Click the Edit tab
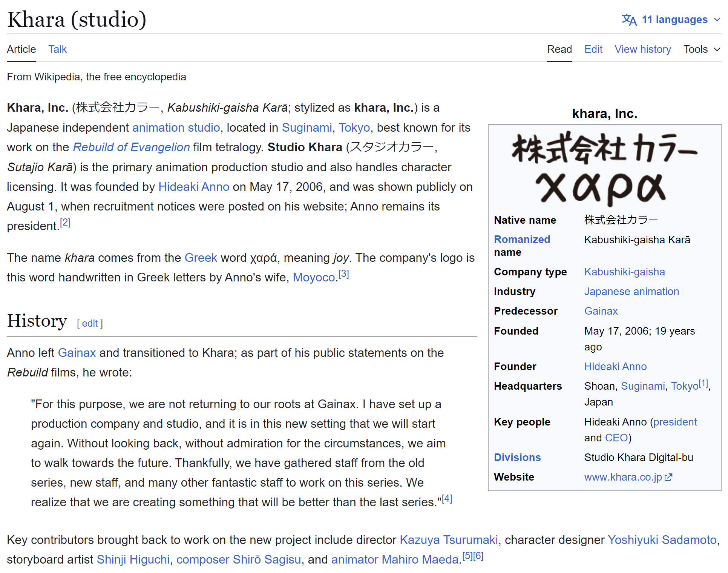Screen dimensions: 728x573 point(593,49)
